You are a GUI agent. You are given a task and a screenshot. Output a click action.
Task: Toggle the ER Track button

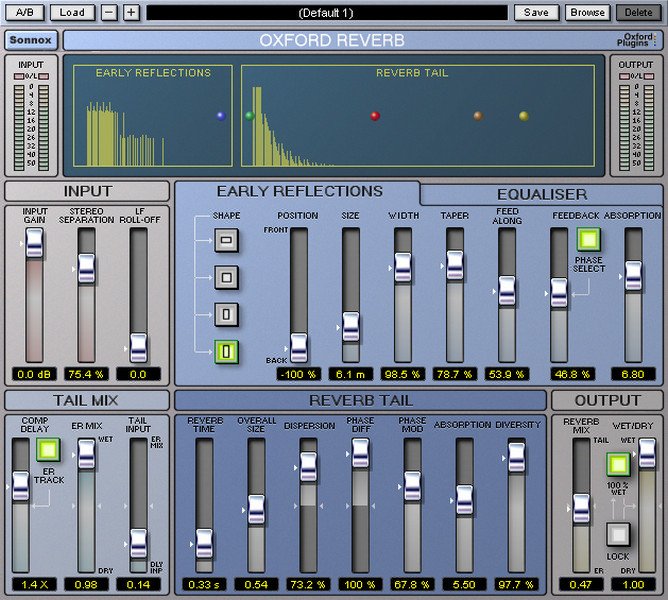click(47, 450)
